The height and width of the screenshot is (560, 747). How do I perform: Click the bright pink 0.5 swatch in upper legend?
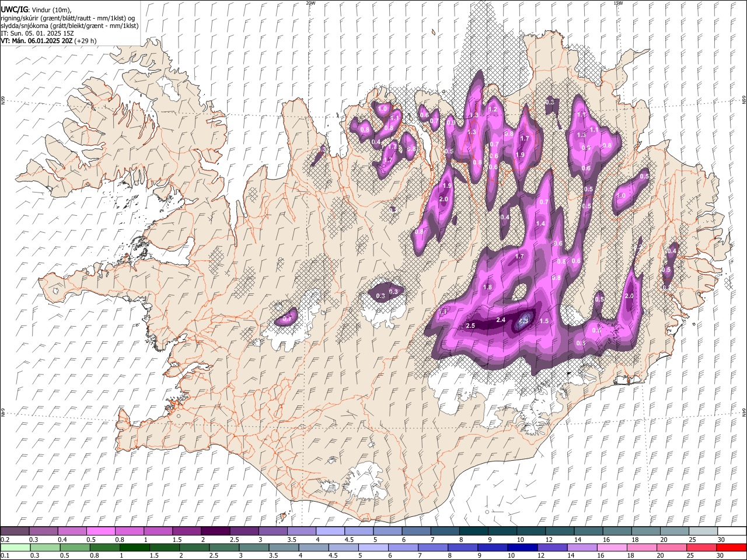coord(100,531)
